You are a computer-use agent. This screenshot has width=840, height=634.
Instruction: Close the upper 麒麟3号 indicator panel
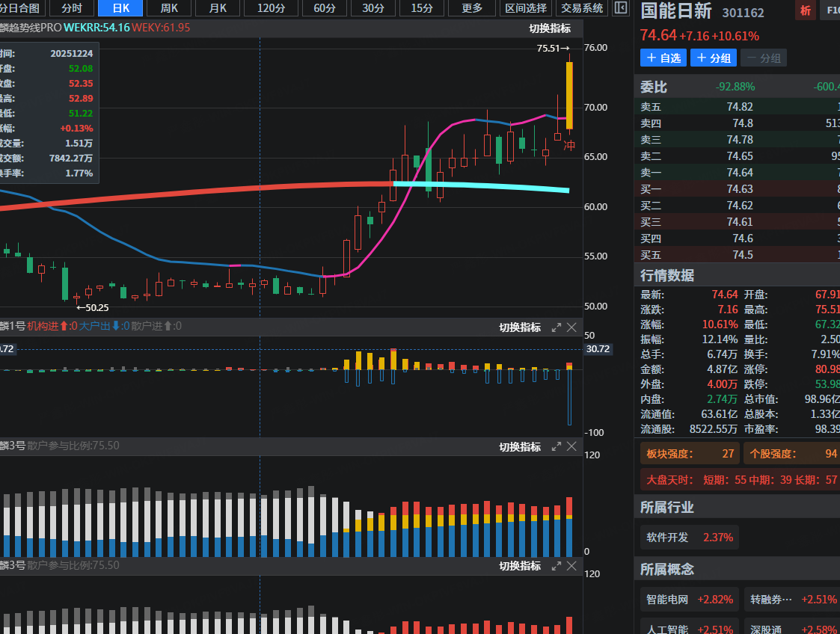point(571,447)
